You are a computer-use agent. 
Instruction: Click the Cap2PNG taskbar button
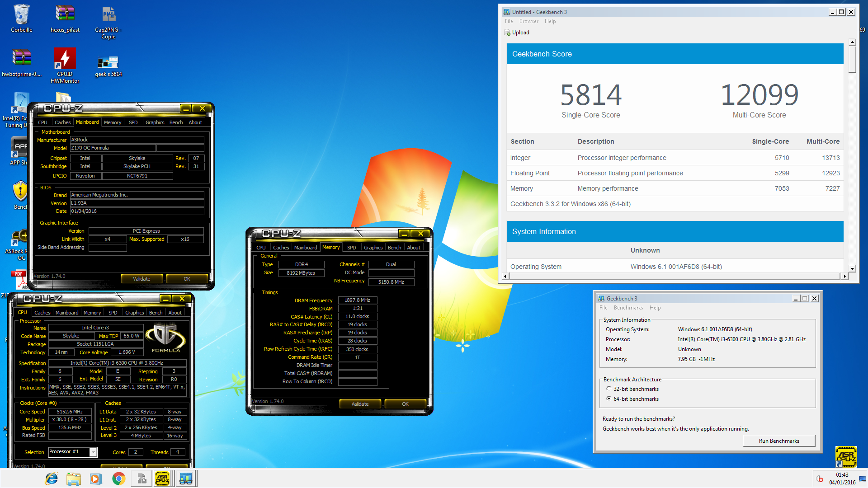coord(142,479)
